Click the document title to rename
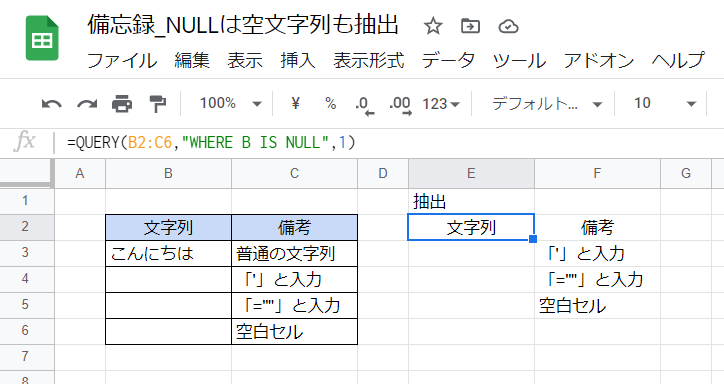The image size is (724, 384). [243, 25]
